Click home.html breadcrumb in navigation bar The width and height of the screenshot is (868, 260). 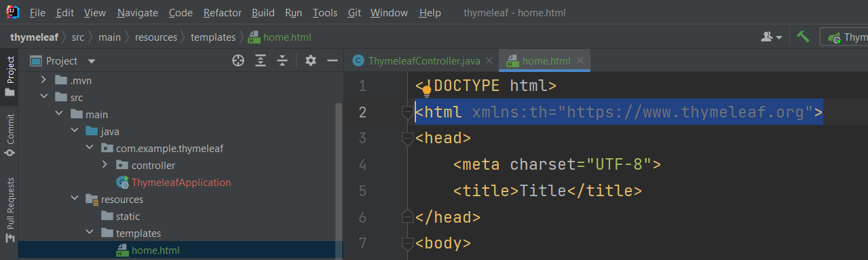[x=280, y=37]
